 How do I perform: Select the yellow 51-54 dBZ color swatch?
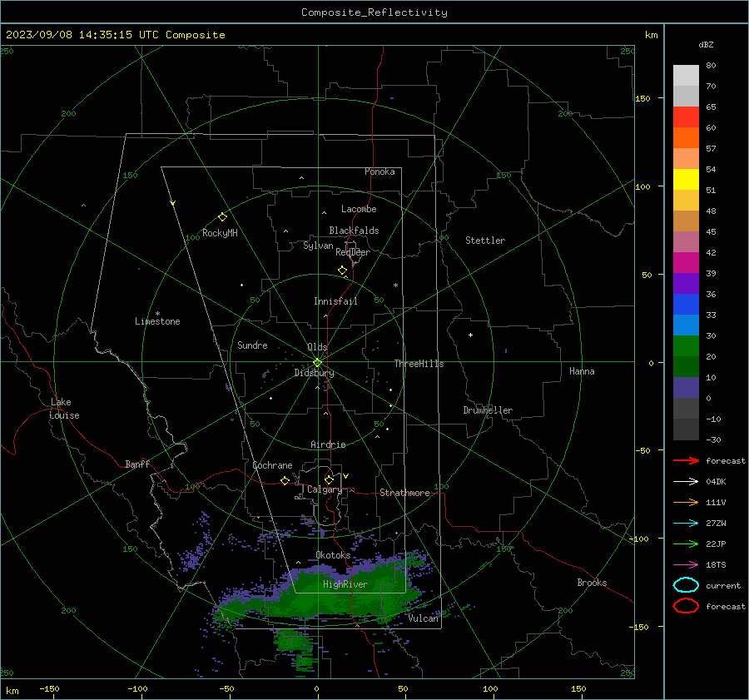[686, 180]
